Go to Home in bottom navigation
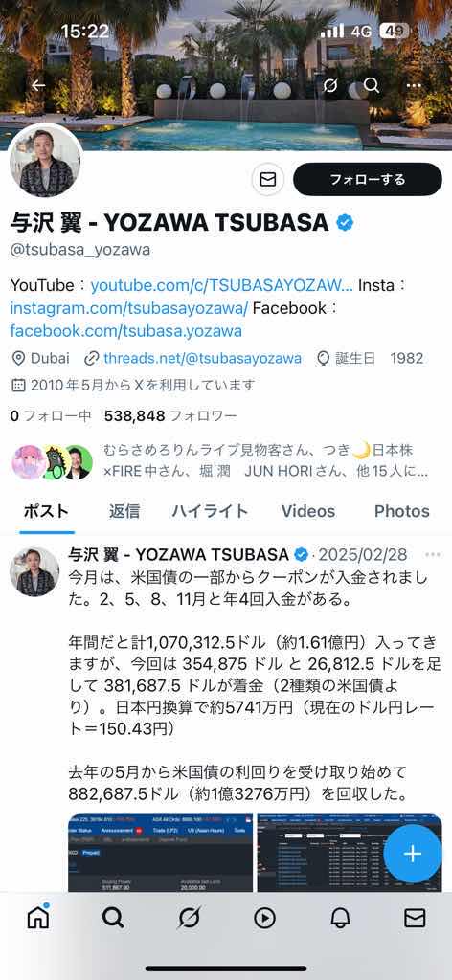 click(x=38, y=917)
